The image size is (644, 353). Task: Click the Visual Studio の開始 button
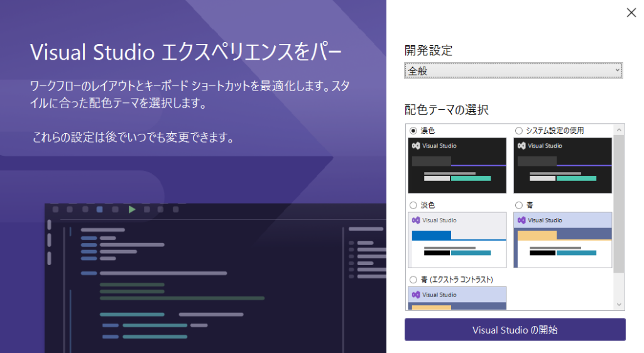coord(515,330)
